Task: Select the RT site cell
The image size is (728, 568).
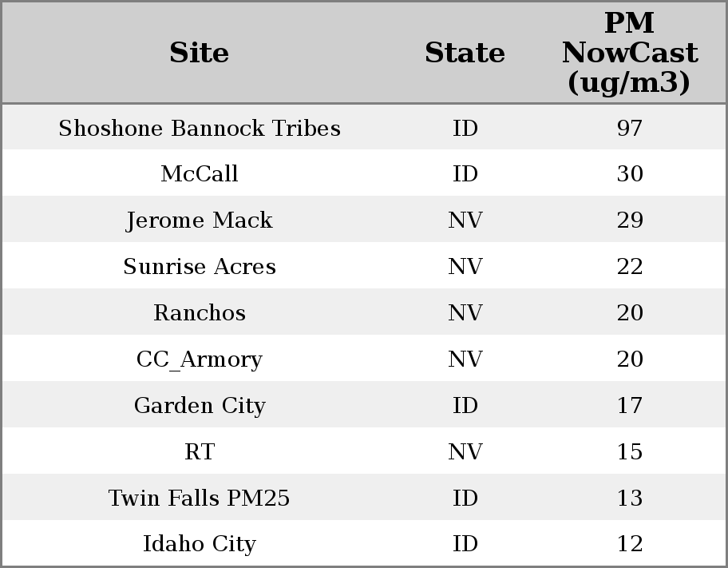Action: [x=200, y=452]
